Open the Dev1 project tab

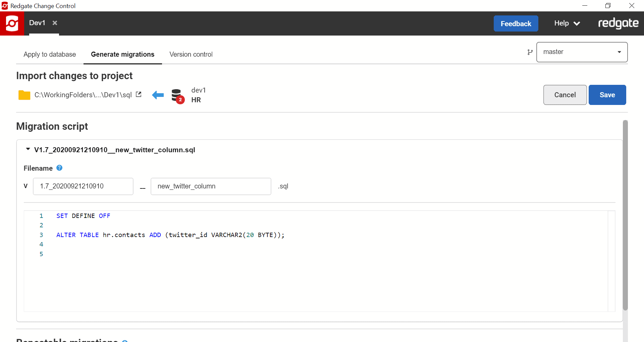tap(37, 23)
